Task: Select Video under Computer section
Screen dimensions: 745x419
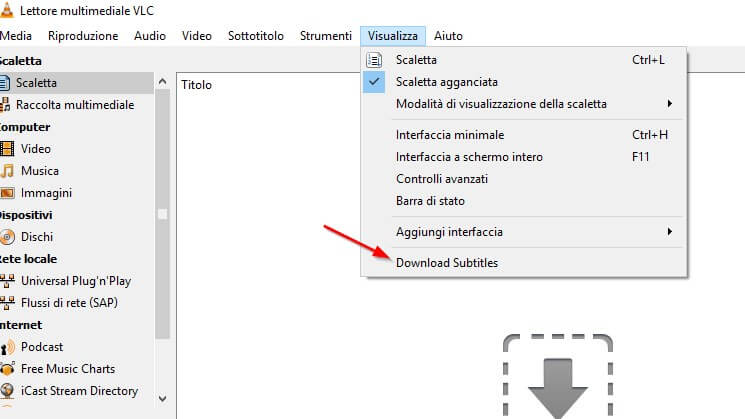Action: pos(76,149)
